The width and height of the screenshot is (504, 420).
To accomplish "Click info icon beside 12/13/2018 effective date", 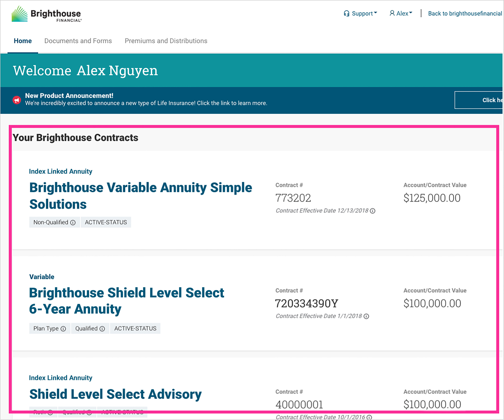I will click(x=372, y=211).
